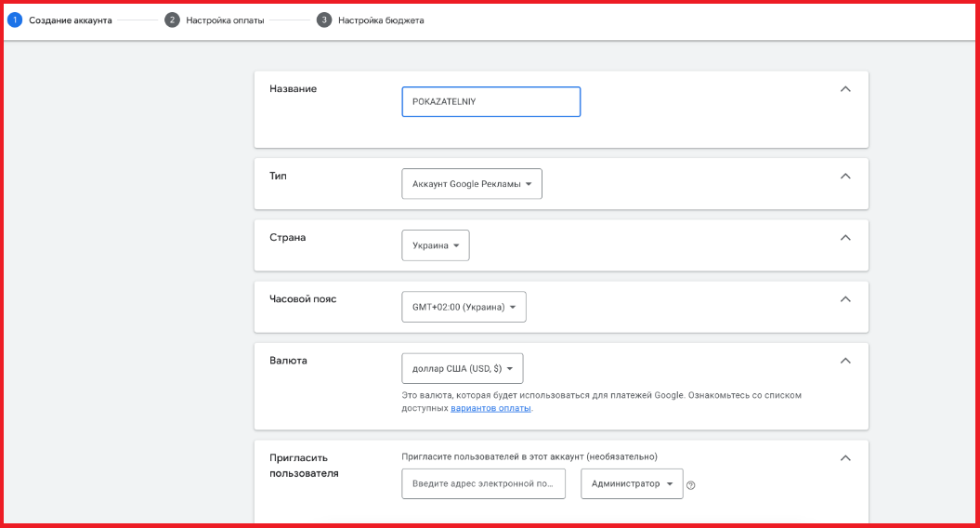Click the account name field POKAZATELNIY
This screenshot has width=980, height=528.
(x=490, y=102)
